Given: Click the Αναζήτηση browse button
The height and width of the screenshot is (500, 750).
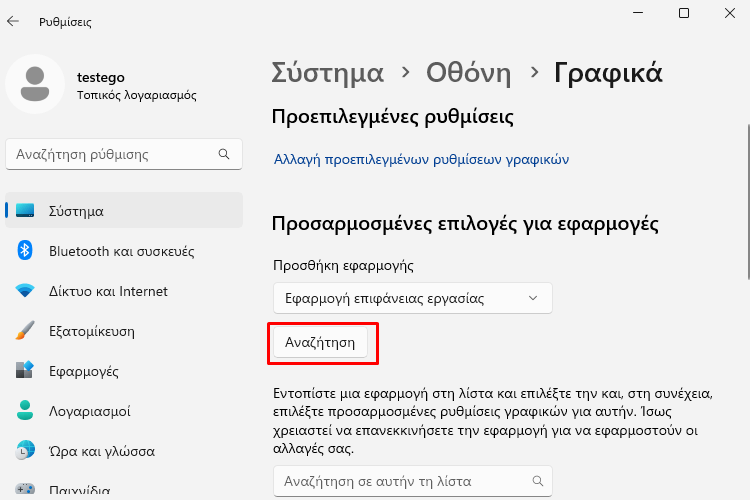Looking at the screenshot, I should pyautogui.click(x=320, y=343).
